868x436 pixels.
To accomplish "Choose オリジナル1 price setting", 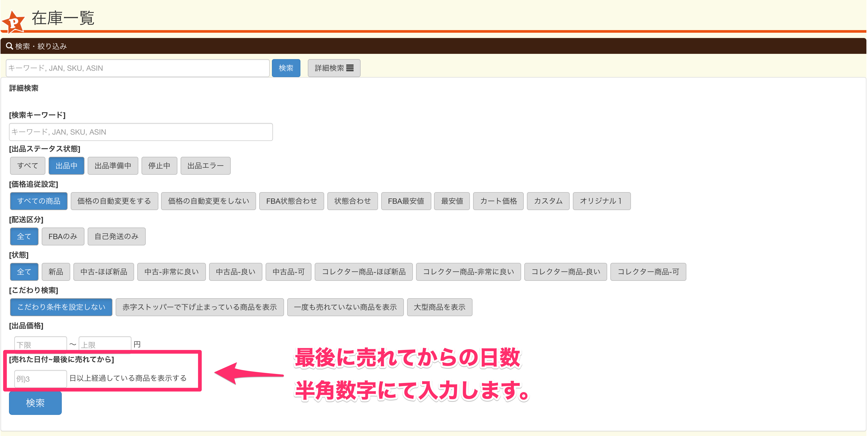I will coord(602,201).
